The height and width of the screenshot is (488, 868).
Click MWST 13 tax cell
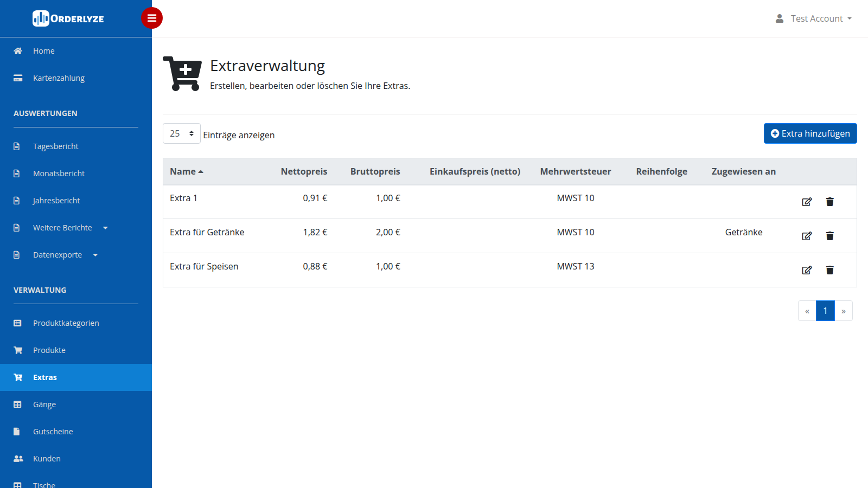[x=576, y=266]
